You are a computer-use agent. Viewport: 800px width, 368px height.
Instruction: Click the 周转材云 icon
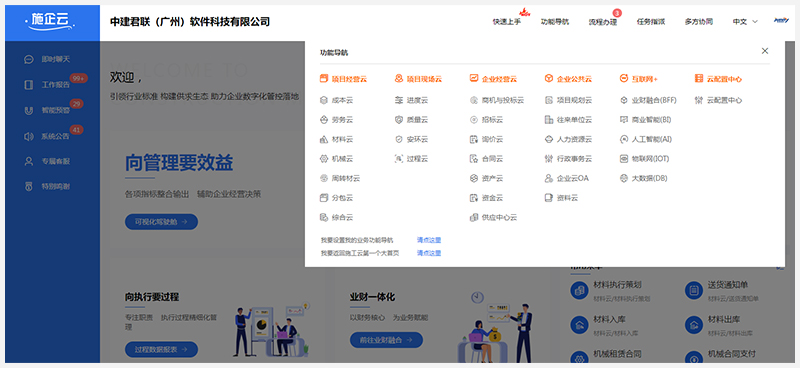[x=323, y=178]
